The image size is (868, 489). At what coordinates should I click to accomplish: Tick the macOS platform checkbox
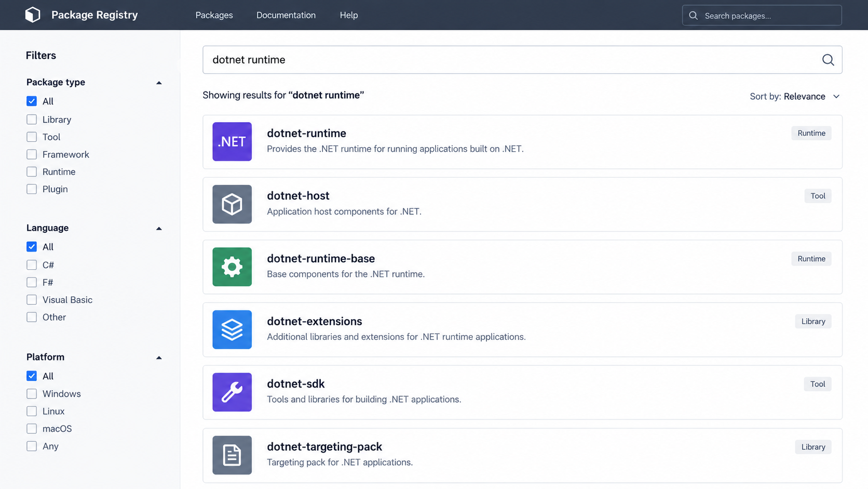point(32,429)
